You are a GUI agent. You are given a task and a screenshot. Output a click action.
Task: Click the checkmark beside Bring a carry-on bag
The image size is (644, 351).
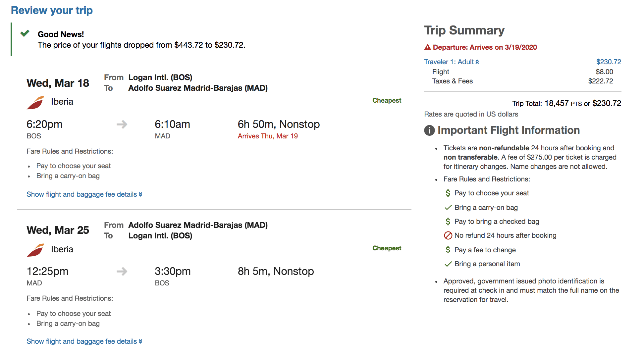(x=448, y=208)
